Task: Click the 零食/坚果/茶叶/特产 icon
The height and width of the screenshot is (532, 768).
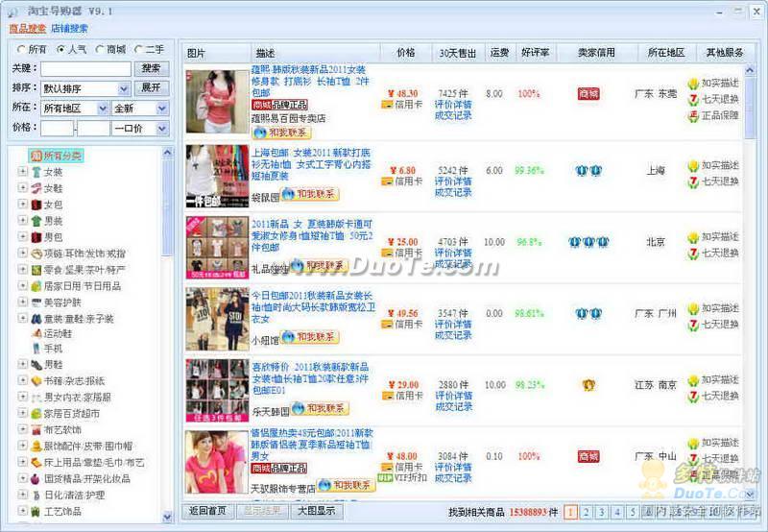Action: [x=36, y=270]
